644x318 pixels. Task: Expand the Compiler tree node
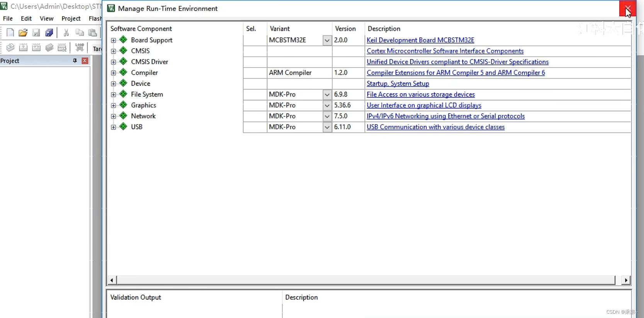pyautogui.click(x=113, y=73)
